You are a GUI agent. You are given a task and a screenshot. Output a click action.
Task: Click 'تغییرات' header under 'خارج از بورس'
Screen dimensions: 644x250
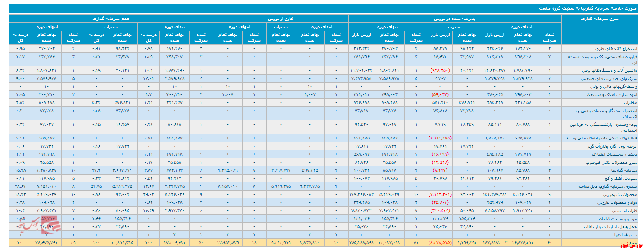click(280, 26)
